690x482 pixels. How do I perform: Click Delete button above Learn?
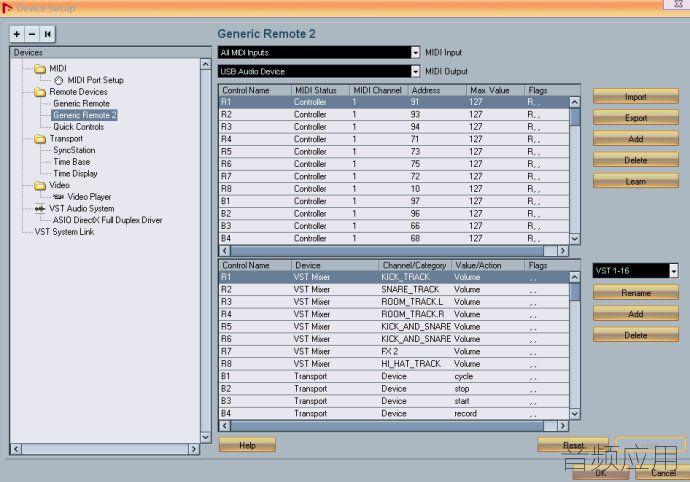[x=635, y=160]
